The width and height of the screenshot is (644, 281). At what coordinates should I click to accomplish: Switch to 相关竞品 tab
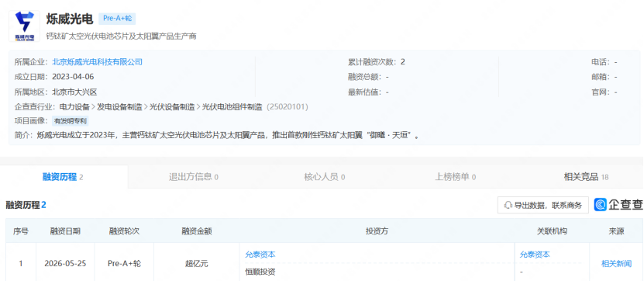point(586,177)
